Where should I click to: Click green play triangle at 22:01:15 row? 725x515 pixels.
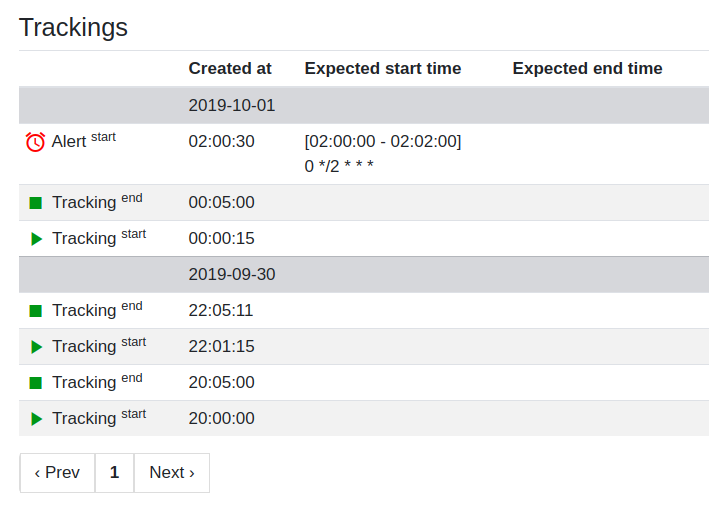(37, 347)
